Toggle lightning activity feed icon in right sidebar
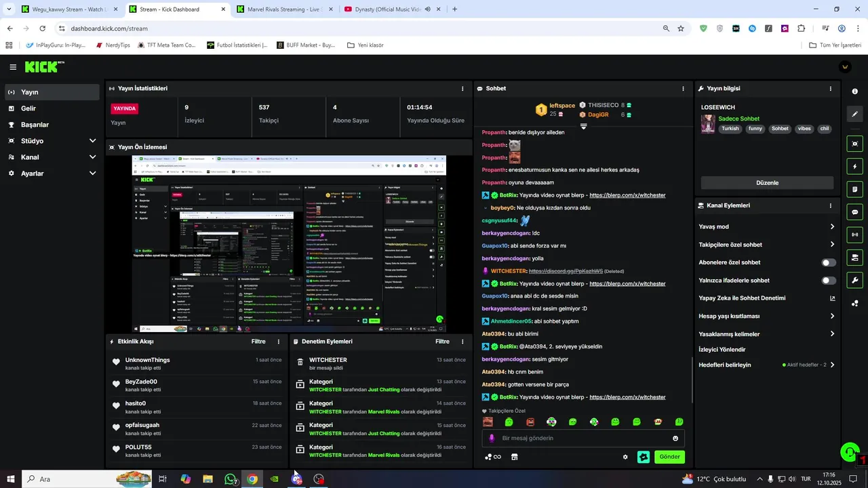This screenshot has width=868, height=488. (854, 167)
